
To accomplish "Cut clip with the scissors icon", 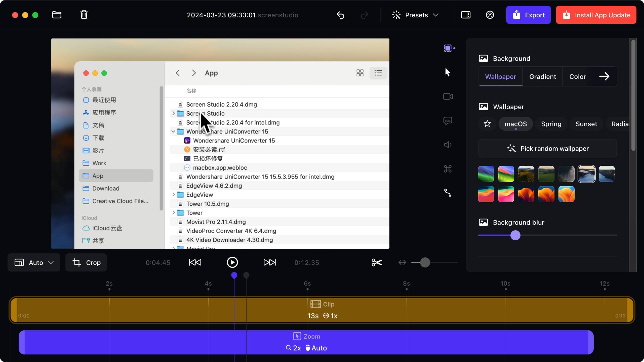I will 377,262.
